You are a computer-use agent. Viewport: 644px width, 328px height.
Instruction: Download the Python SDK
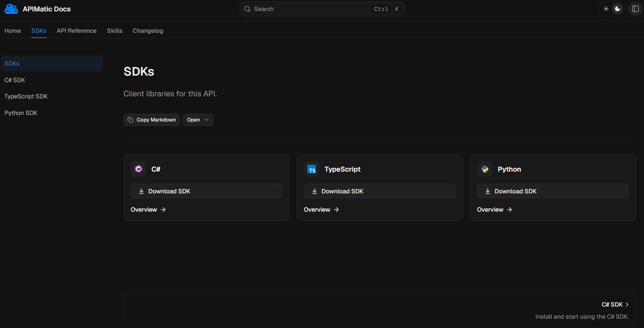pyautogui.click(x=553, y=191)
